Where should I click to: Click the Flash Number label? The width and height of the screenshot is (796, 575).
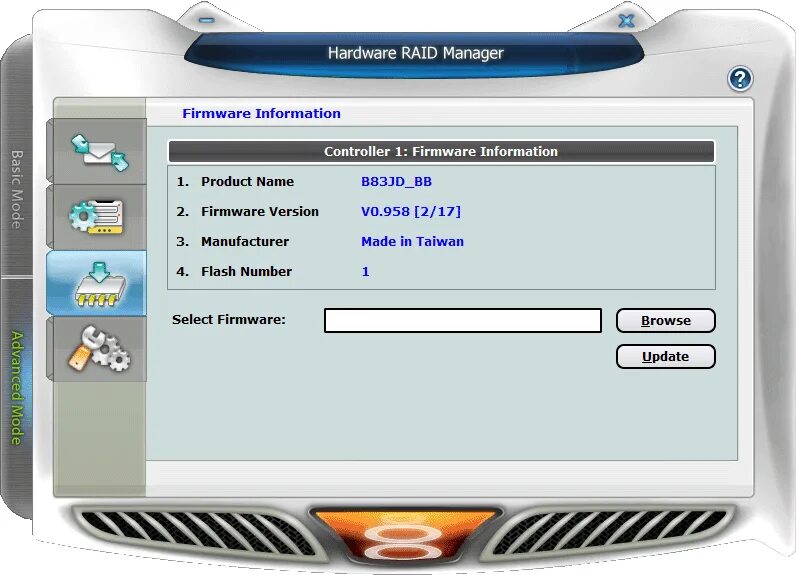246,272
